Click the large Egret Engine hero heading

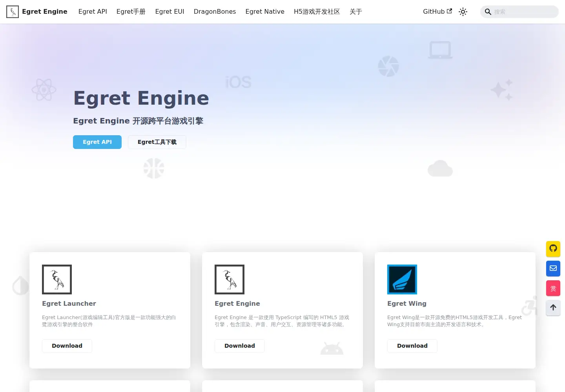point(141,98)
